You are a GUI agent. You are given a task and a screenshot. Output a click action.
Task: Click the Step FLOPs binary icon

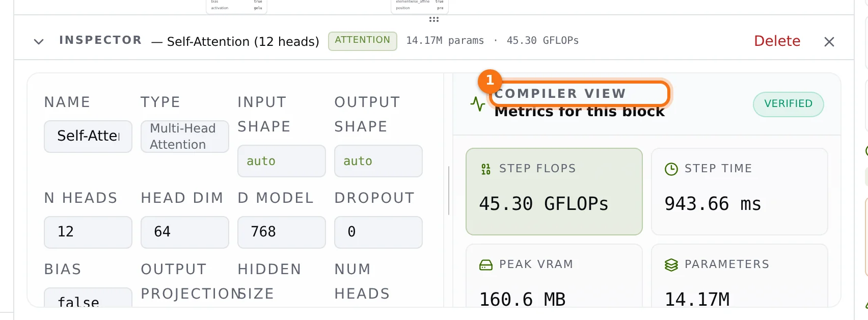point(486,169)
